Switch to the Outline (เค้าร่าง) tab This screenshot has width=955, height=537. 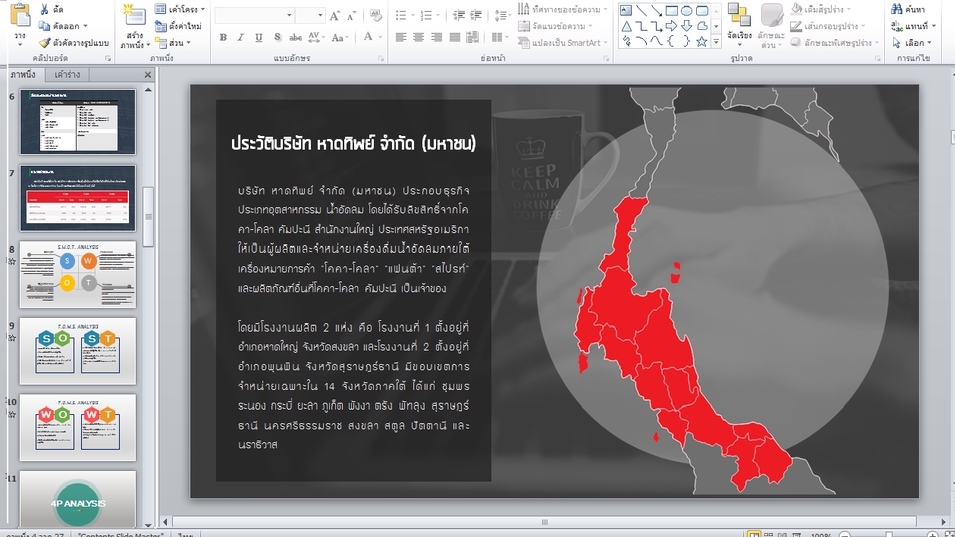click(68, 75)
